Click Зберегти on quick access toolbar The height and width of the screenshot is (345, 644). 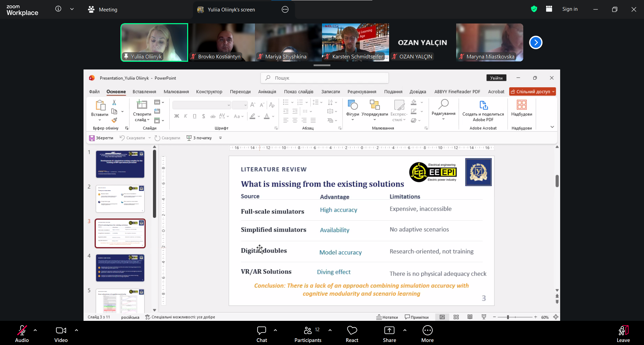tap(101, 138)
